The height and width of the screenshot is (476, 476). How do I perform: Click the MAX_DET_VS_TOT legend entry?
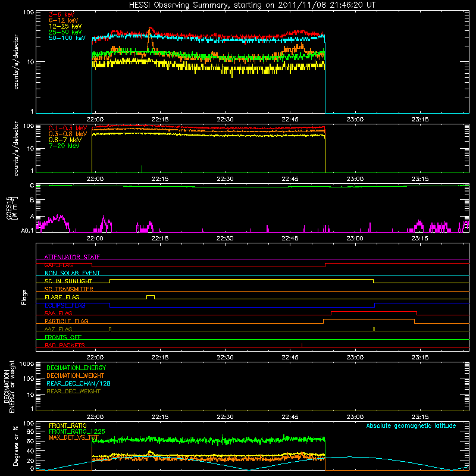[x=74, y=437]
